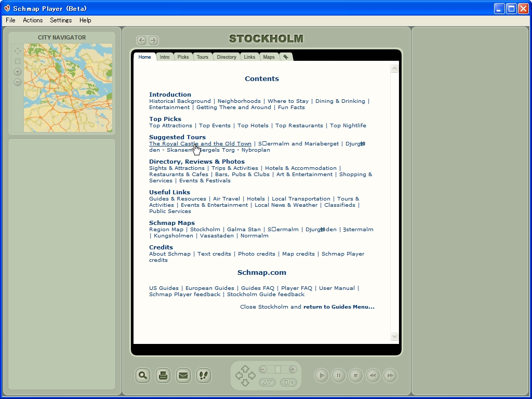Click the email envelope button
Screen dimensions: 532x399
tap(183, 376)
